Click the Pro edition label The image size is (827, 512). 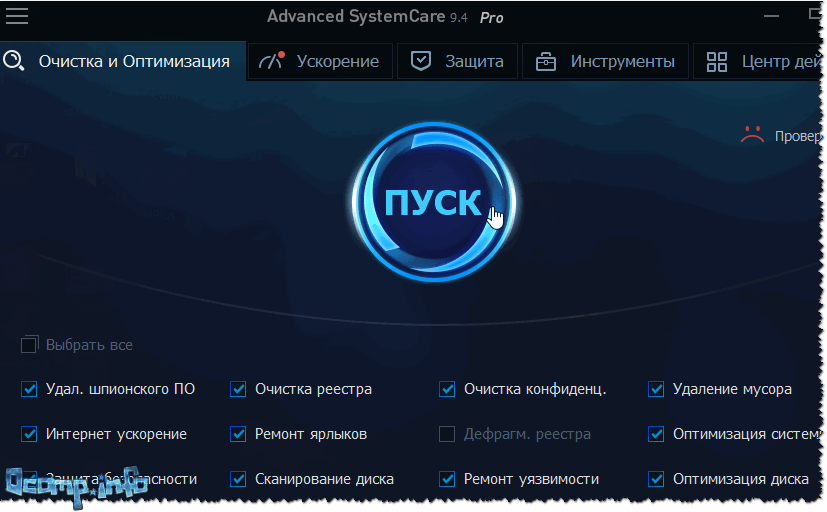492,18
